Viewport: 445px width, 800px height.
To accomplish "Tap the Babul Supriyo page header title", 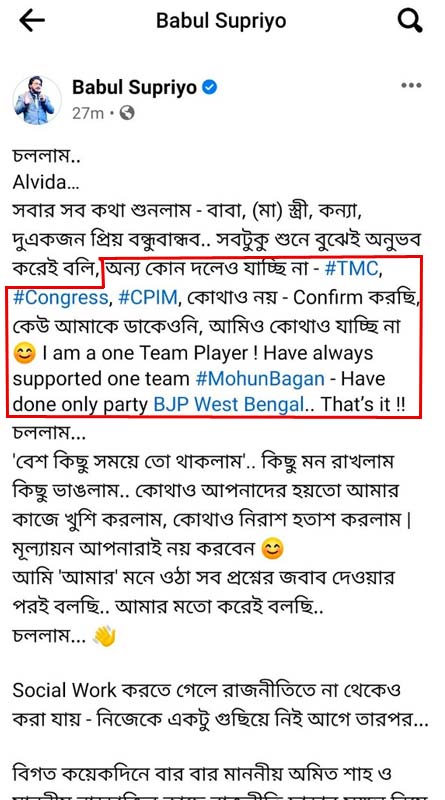I will tap(221, 21).
